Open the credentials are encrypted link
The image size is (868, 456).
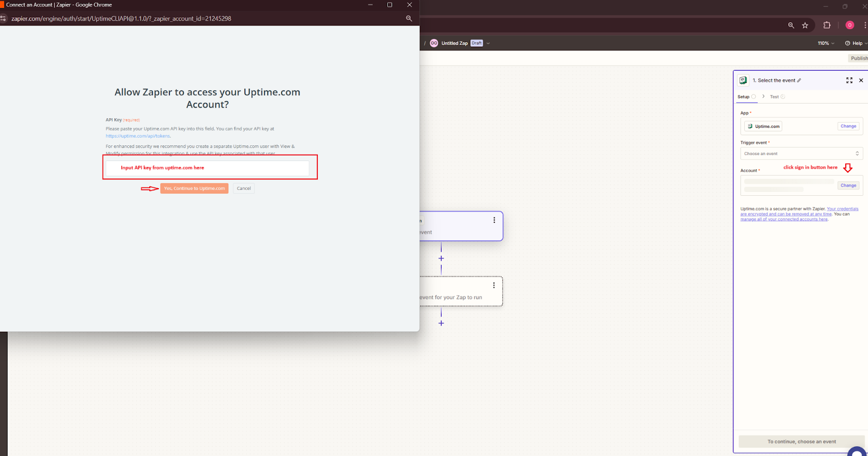pyautogui.click(x=800, y=211)
